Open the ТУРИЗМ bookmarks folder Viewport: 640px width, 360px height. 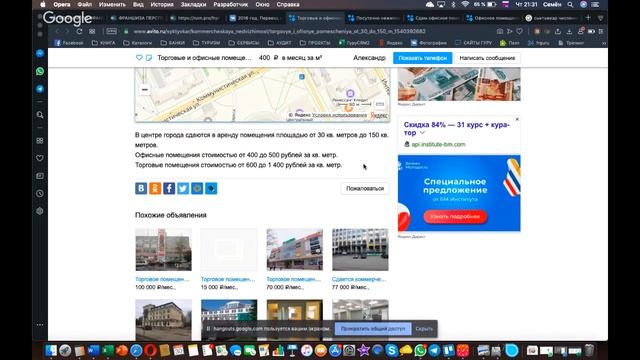click(x=207, y=43)
